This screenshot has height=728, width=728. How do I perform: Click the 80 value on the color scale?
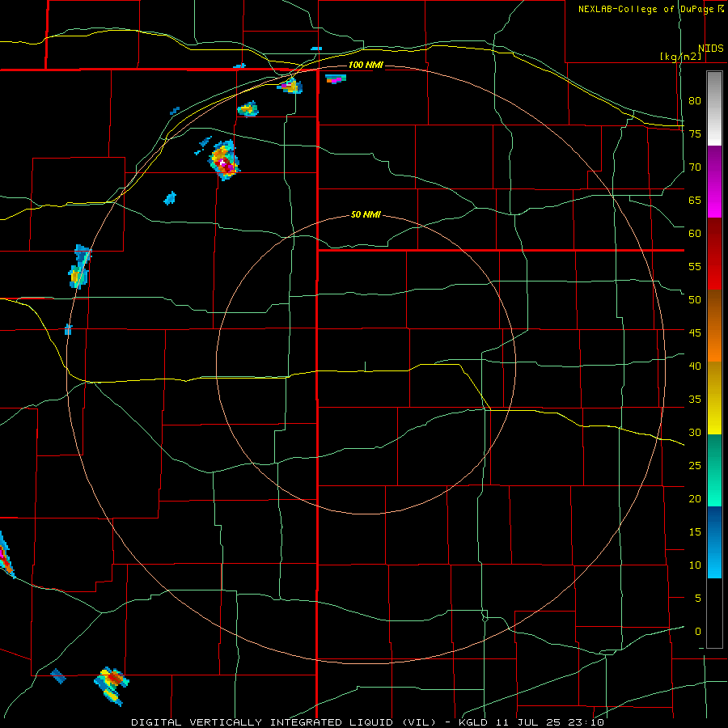[x=695, y=101]
